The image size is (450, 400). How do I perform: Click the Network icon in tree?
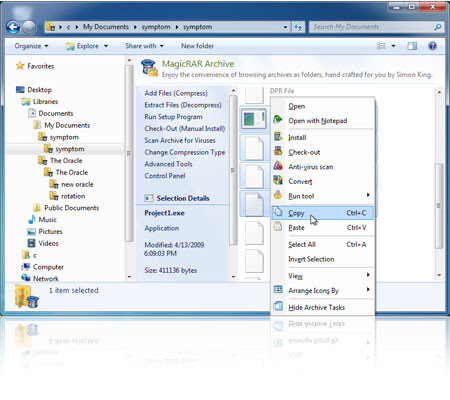click(26, 278)
